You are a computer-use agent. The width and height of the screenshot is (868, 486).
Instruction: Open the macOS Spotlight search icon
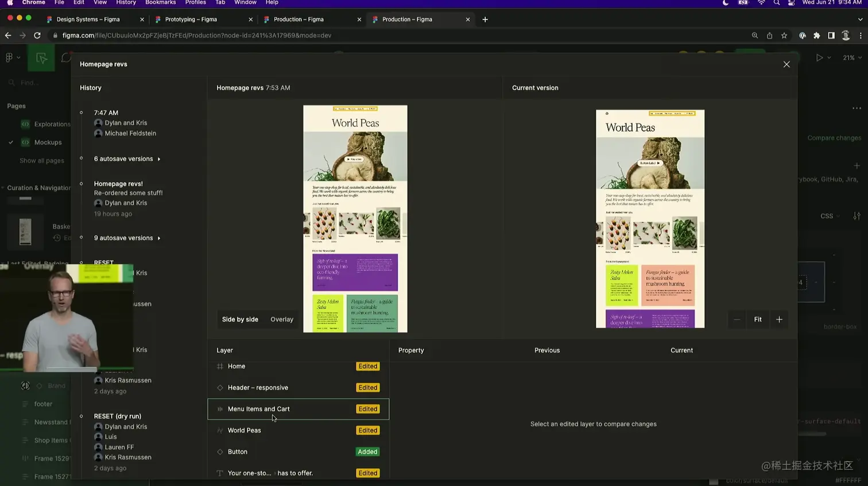(x=776, y=3)
